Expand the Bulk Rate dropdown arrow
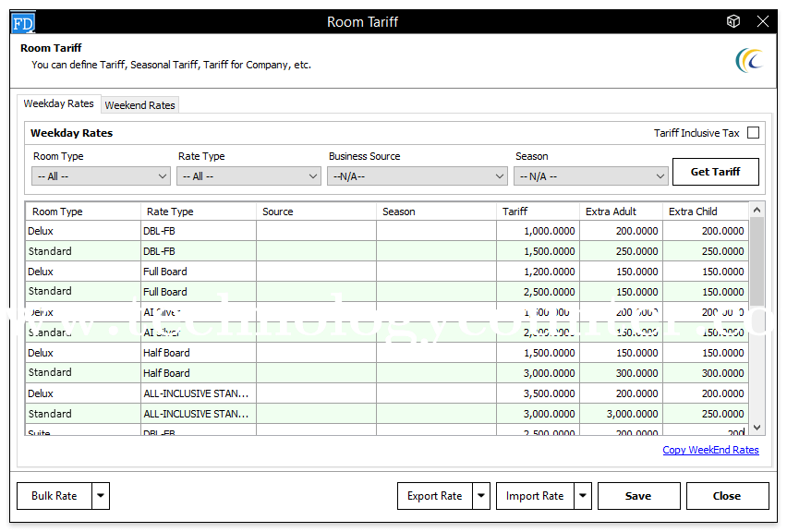The height and width of the screenshot is (532, 787). pyautogui.click(x=101, y=496)
